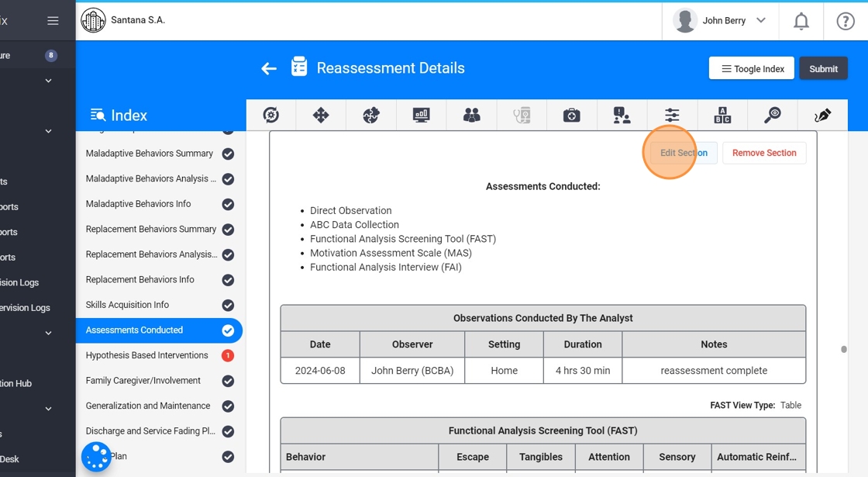The height and width of the screenshot is (477, 868).
Task: Click the red badge on Hypothesis Based Interventions
Action: pyautogui.click(x=228, y=356)
